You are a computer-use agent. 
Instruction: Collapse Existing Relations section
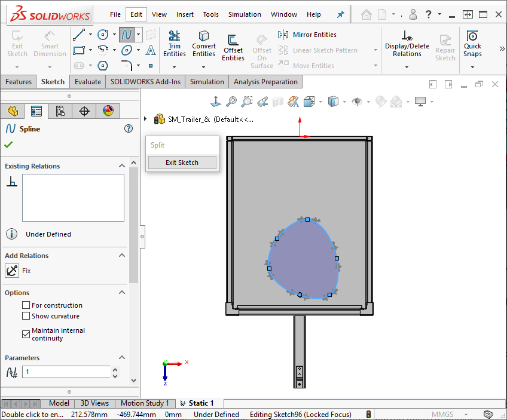click(x=122, y=165)
